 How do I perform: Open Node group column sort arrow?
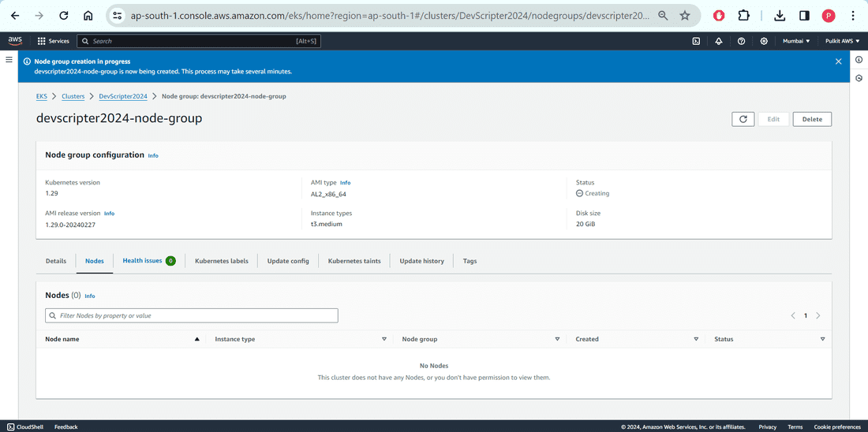557,339
